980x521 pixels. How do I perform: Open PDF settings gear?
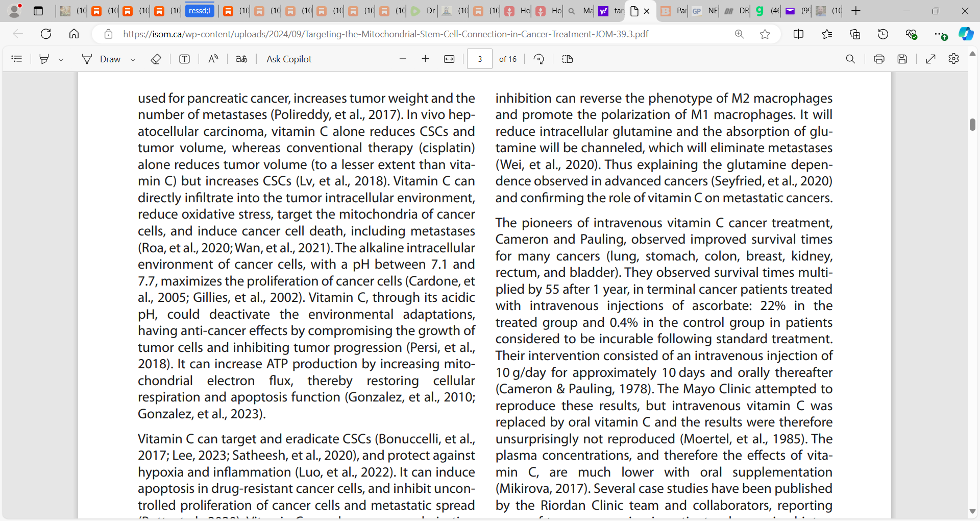[x=953, y=59]
